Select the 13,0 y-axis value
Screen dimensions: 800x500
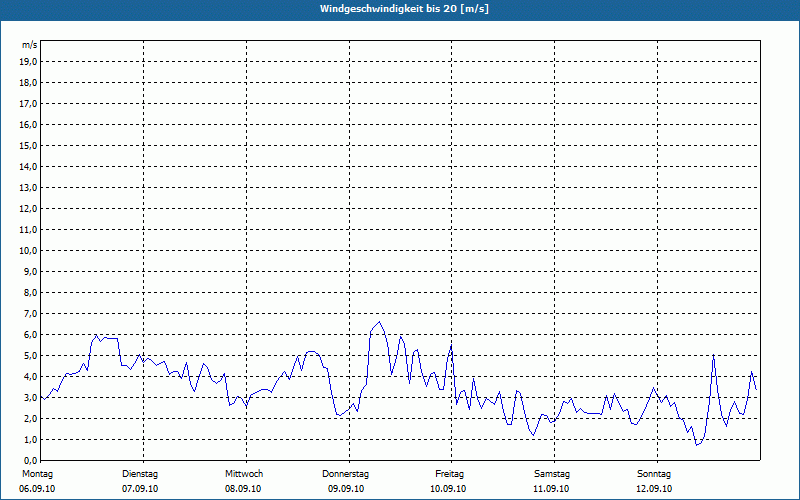pyautogui.click(x=29, y=187)
